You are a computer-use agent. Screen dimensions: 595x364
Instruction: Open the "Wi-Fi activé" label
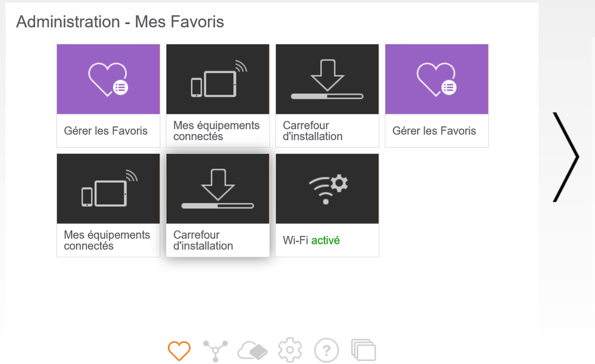pos(311,241)
